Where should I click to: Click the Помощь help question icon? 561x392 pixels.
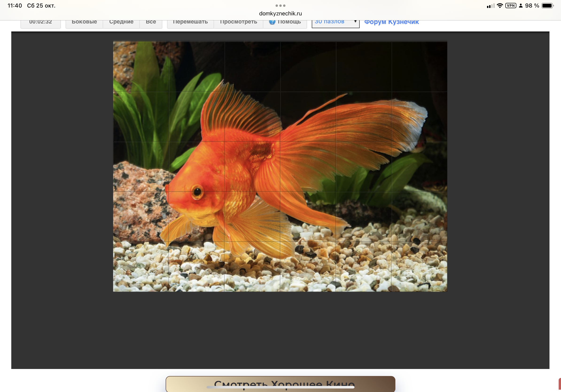[272, 22]
